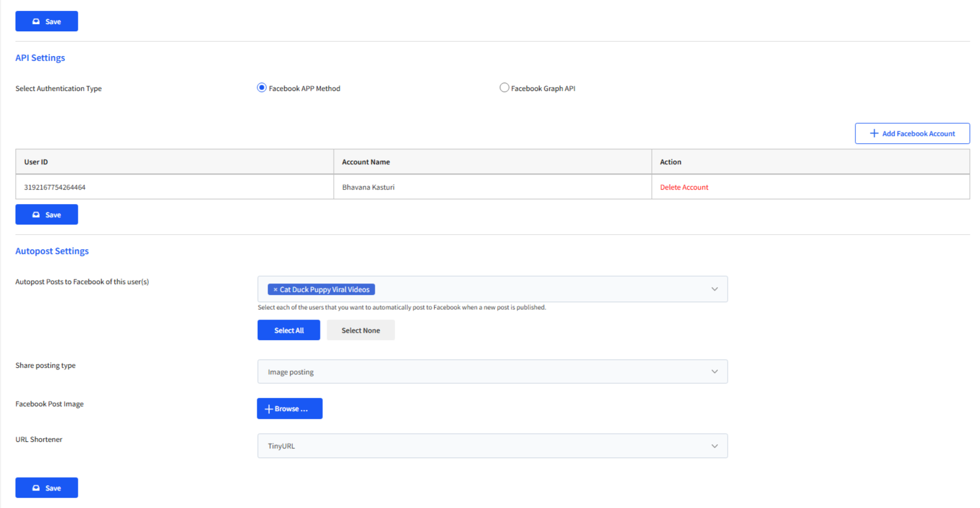980x508 pixels.
Task: Remove the Cat Duck Puppy Viral Videos tag
Action: pos(275,290)
